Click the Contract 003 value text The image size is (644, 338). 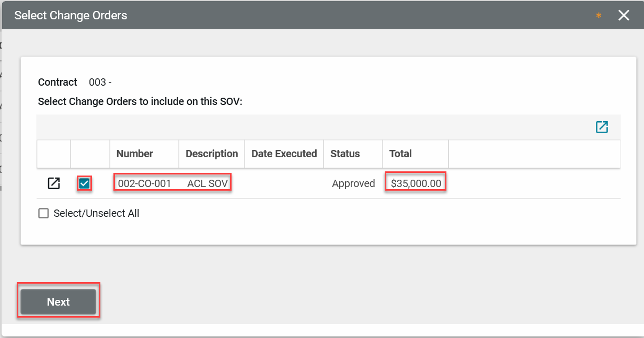point(100,82)
